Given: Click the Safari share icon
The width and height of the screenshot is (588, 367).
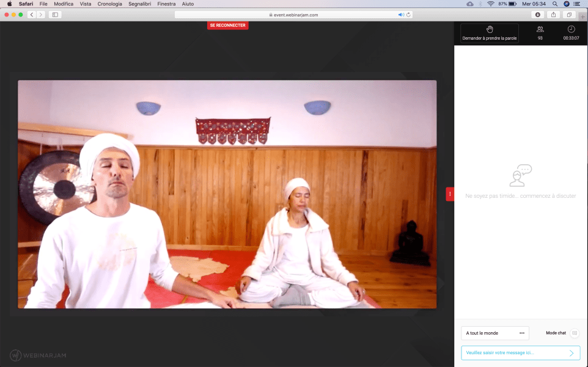Looking at the screenshot, I should click(x=554, y=15).
